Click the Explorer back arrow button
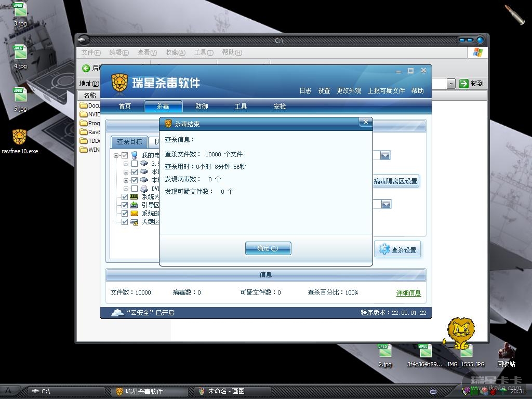532x399 pixels. click(86, 68)
